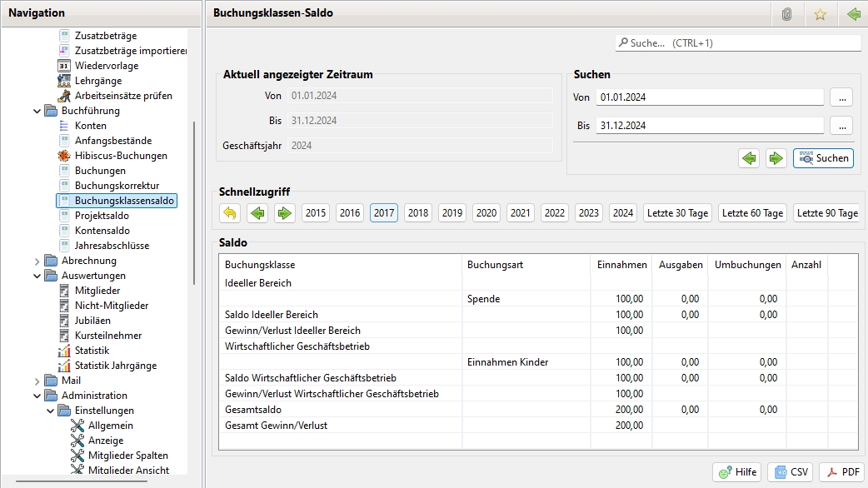Click the green back arrow in title bar

(853, 14)
